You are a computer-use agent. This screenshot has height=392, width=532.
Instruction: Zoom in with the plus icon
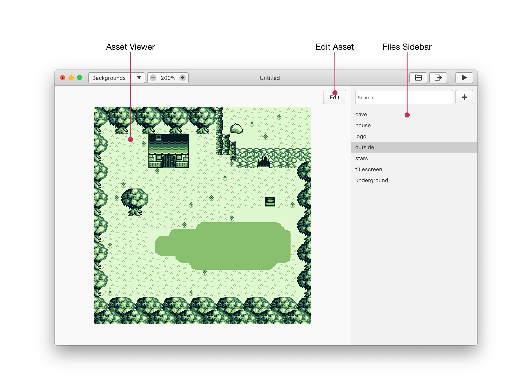tap(182, 78)
